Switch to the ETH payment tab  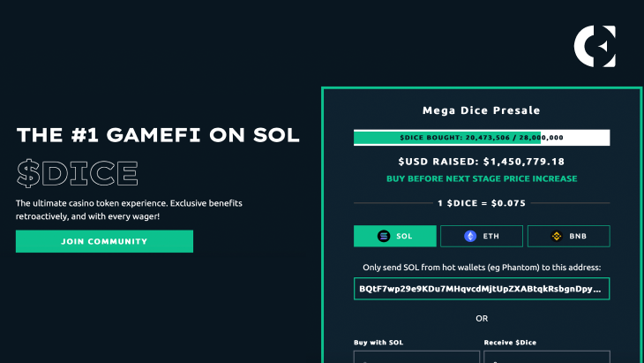click(482, 236)
